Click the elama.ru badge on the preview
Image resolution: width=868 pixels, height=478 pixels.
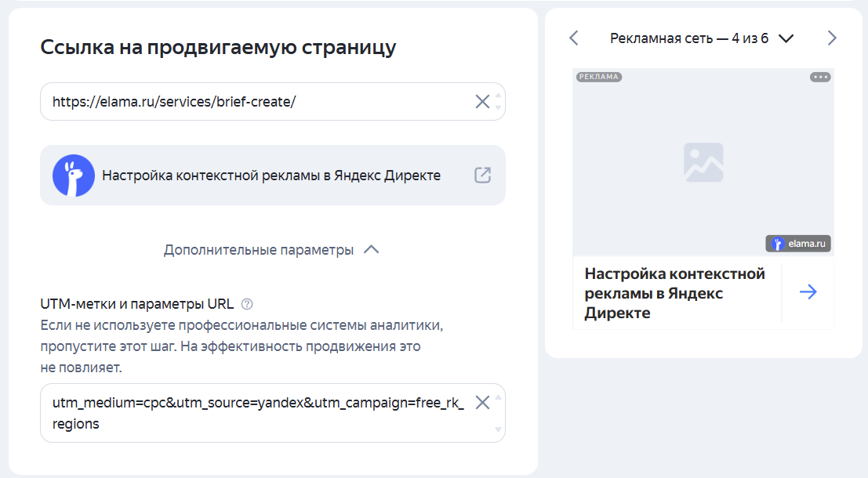click(797, 244)
